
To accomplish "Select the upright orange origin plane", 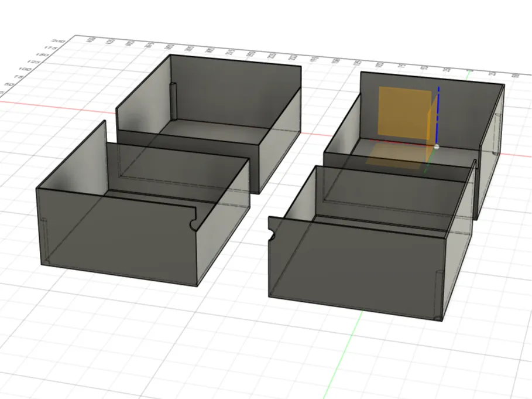I will coord(405,113).
